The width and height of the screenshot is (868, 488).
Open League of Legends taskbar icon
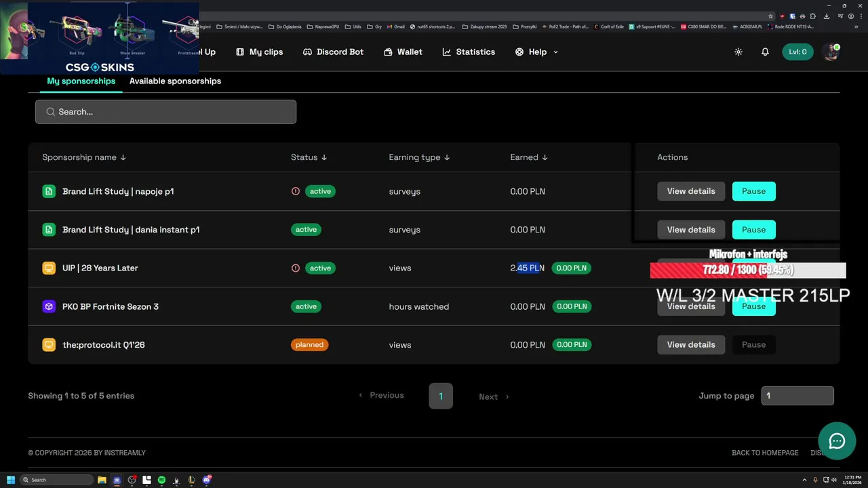(192, 480)
